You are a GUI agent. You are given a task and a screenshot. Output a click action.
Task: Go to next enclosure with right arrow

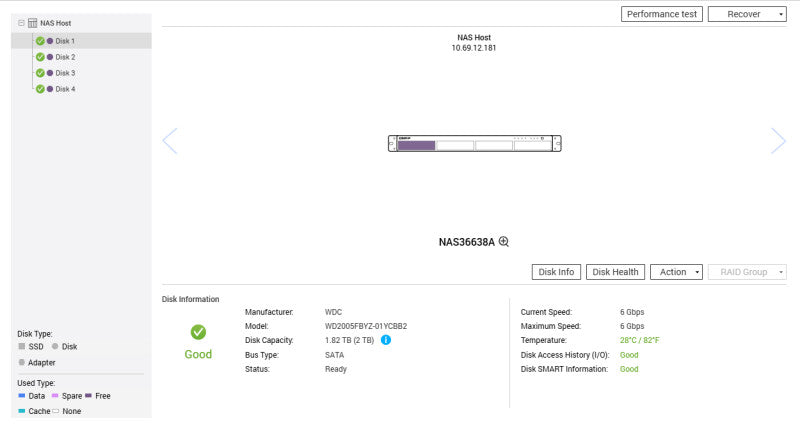778,141
